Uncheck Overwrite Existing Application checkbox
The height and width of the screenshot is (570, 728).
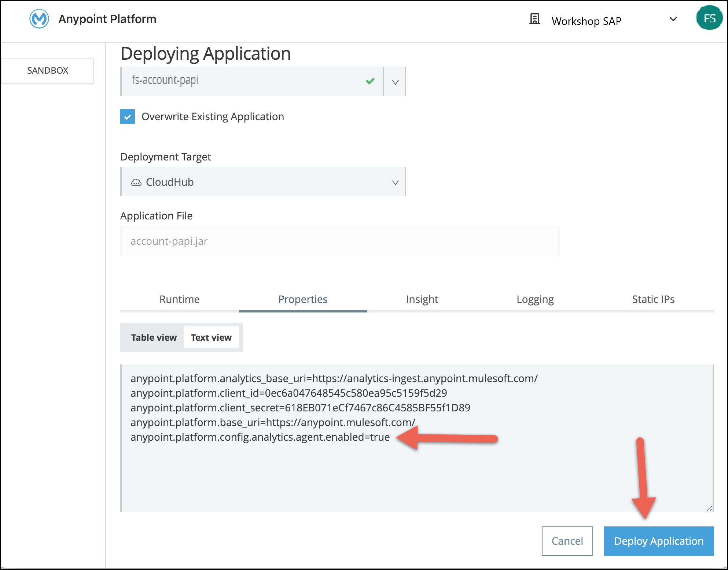click(x=128, y=116)
